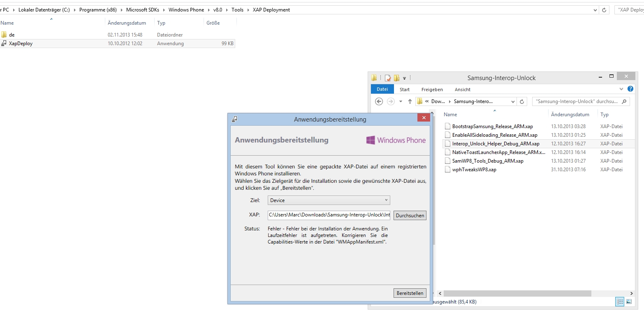Click the BootstrapSamsung_Release_ARM.xap file icon
The width and height of the screenshot is (644, 315).
[x=447, y=126]
